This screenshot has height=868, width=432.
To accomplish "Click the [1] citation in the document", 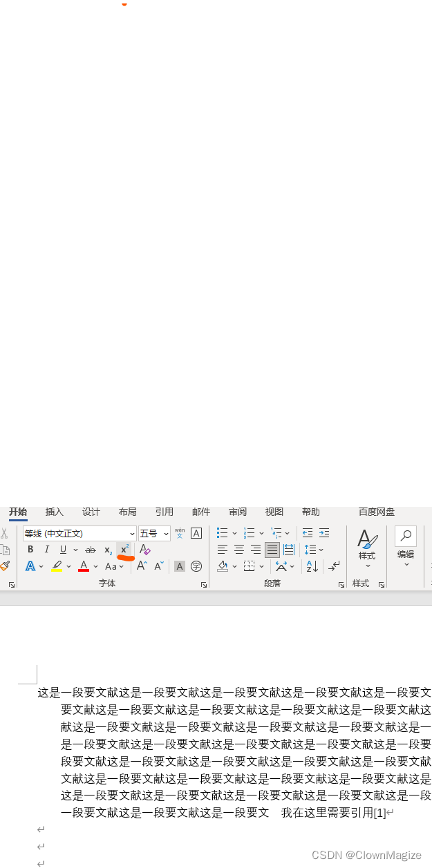I will (x=379, y=813).
